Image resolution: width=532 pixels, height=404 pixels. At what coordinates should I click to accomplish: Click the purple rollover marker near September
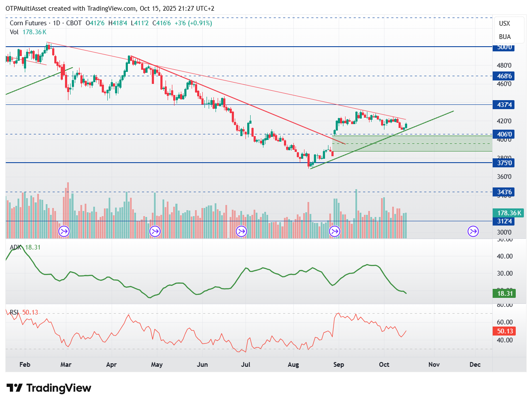pyautogui.click(x=334, y=232)
